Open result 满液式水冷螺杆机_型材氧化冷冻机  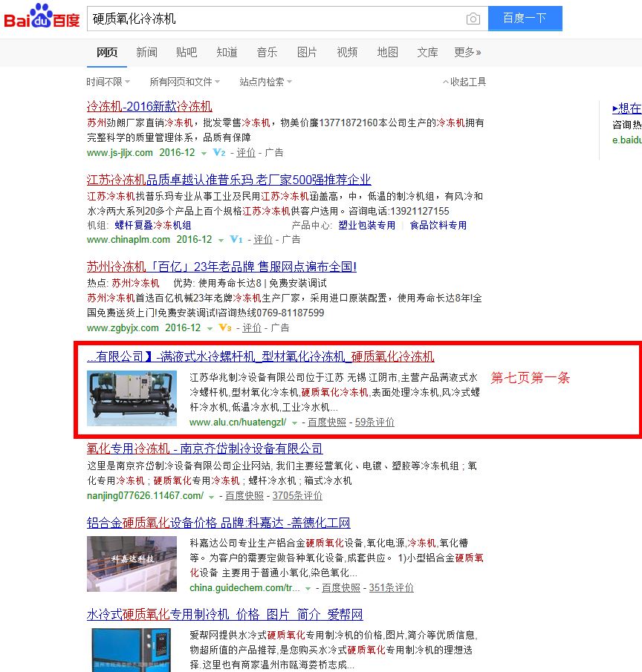point(260,356)
